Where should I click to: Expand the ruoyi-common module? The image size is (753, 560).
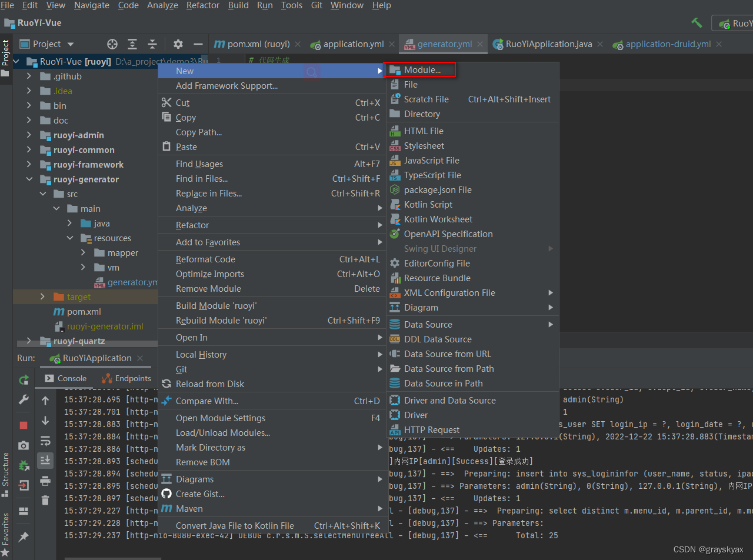click(29, 150)
